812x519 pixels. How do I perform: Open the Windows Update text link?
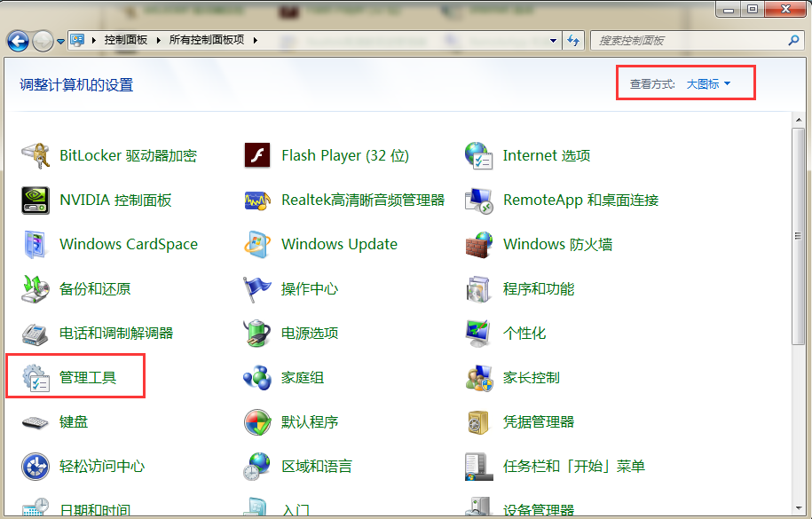click(x=339, y=244)
